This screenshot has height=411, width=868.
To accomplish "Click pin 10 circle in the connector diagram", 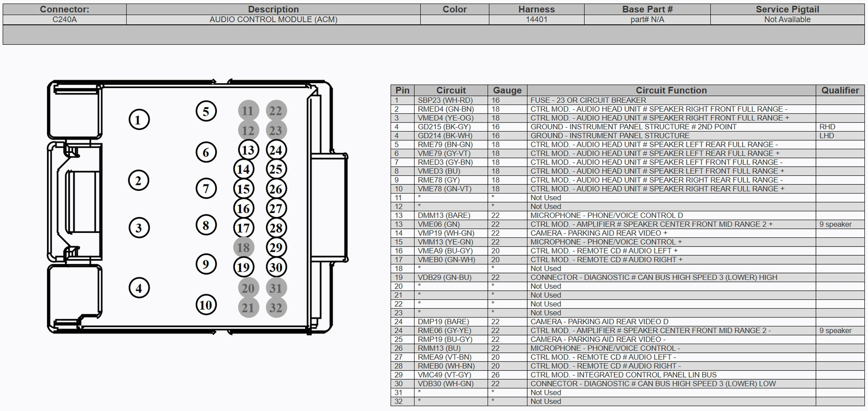I will click(x=206, y=305).
